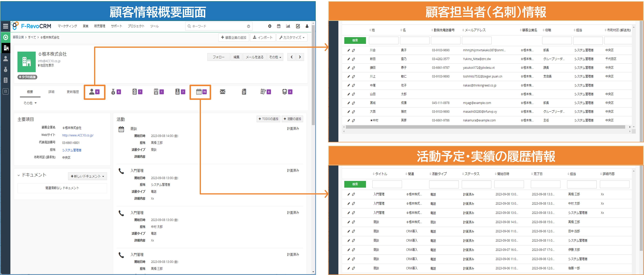Click the キーワード search field
Viewport: 644px width, 275px height.
click(219, 26)
